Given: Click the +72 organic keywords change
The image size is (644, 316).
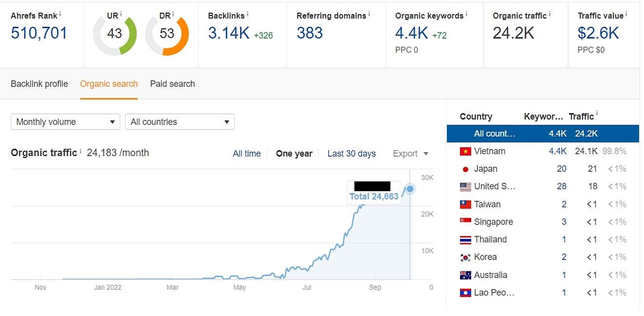Looking at the screenshot, I should click(439, 35).
